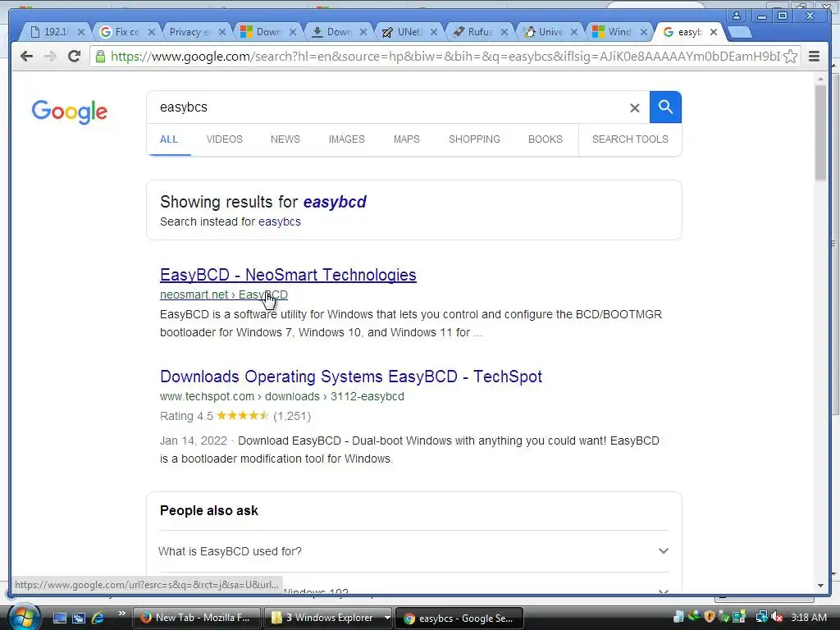Click Switch between windows quick launch icon
840x630 pixels.
tap(79, 618)
